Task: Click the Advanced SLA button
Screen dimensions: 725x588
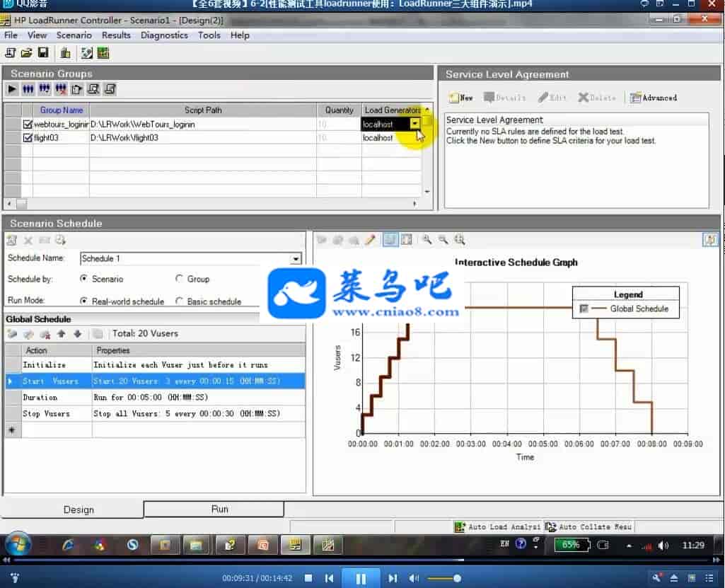Action: click(x=653, y=98)
